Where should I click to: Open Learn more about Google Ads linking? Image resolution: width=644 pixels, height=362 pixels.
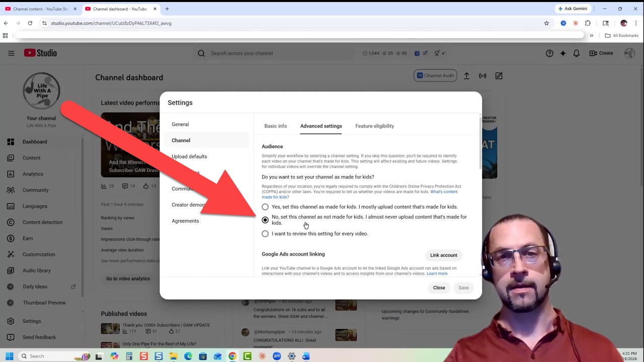pos(437,274)
